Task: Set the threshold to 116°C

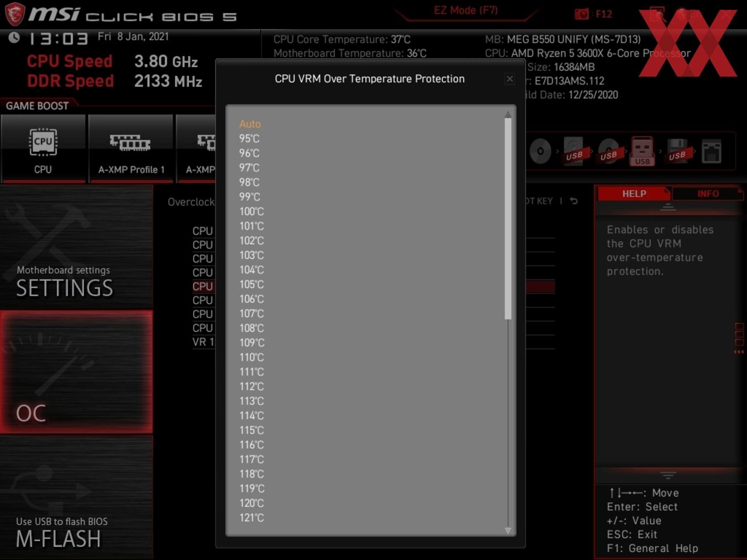Action: [x=252, y=445]
